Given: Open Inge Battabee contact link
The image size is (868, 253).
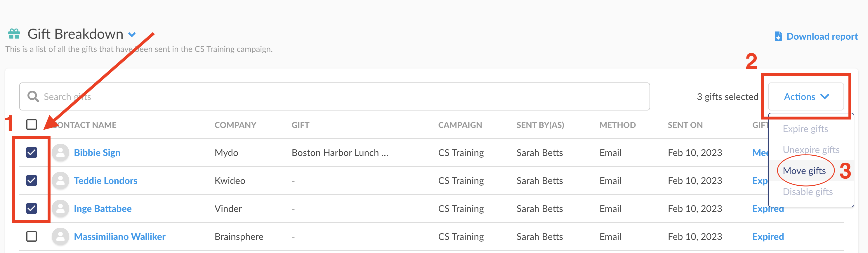Looking at the screenshot, I should pos(103,209).
